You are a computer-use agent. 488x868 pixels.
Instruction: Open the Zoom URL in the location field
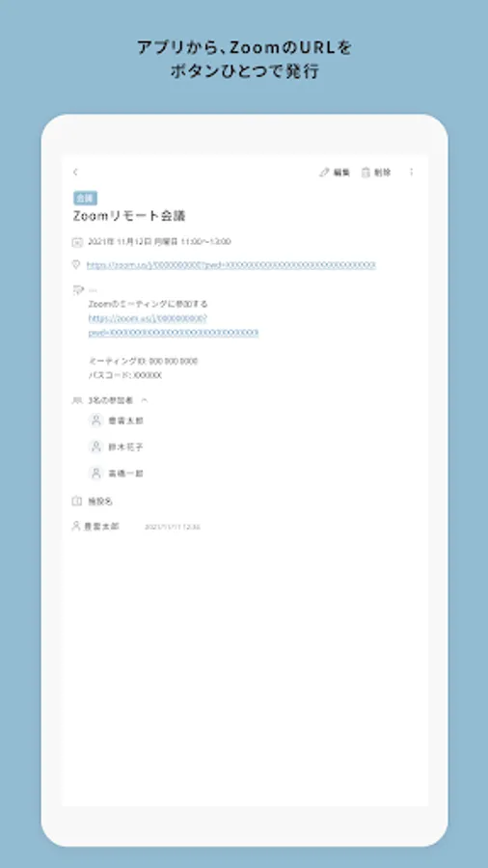[x=231, y=265]
